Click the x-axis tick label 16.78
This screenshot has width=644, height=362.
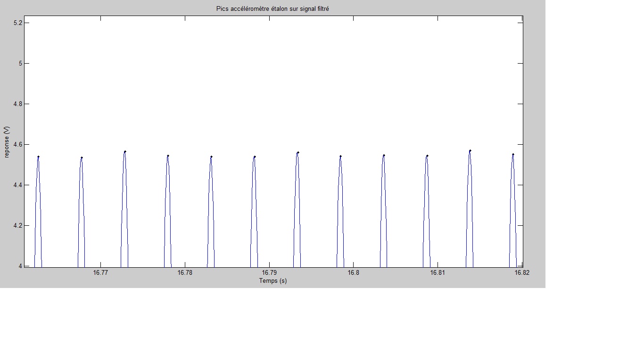point(185,273)
